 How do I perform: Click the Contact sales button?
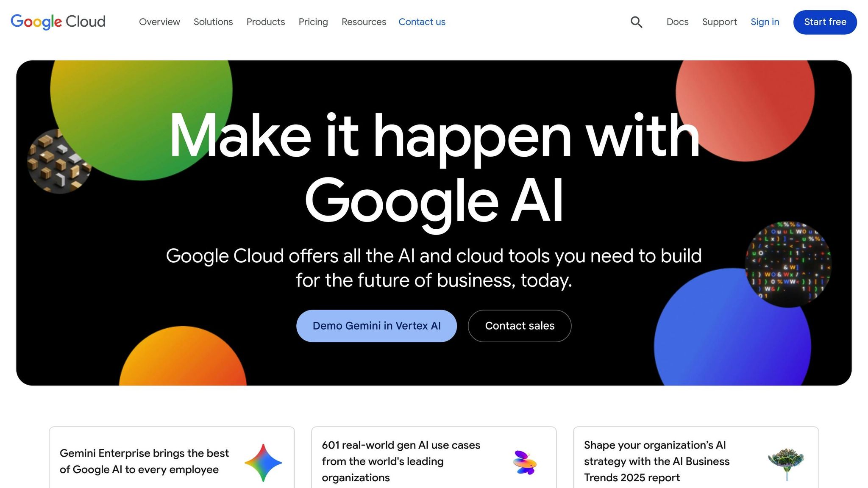point(519,326)
